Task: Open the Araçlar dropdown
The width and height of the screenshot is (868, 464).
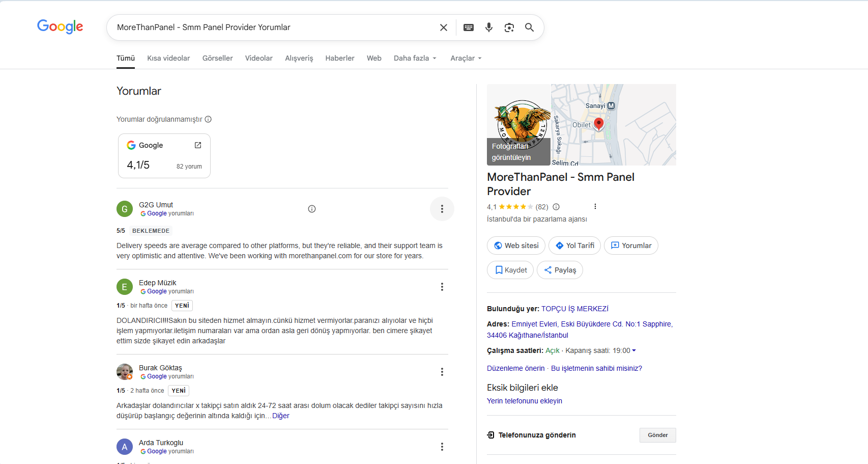Action: 466,58
